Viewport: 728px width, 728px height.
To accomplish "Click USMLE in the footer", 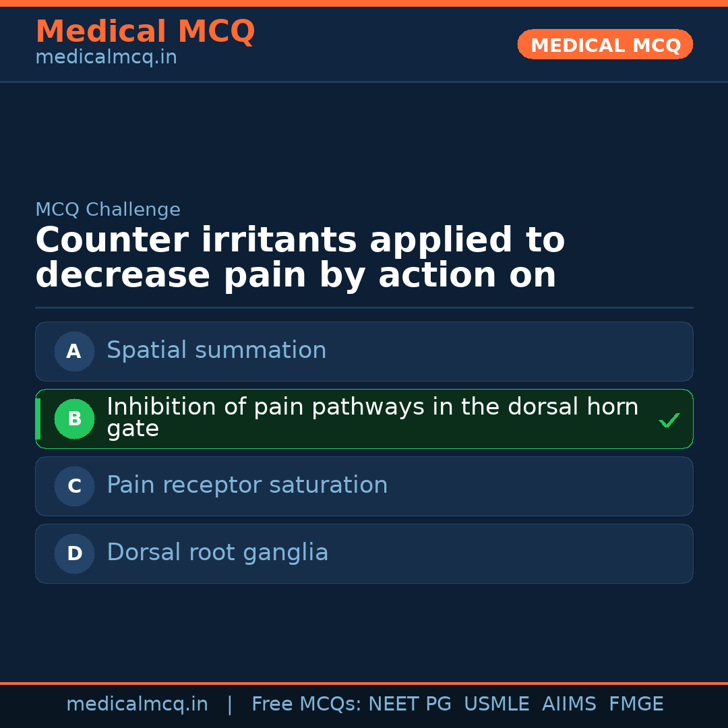I will (x=496, y=704).
